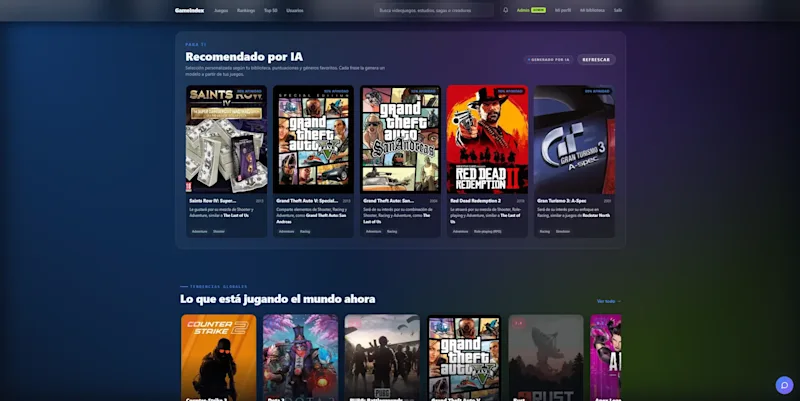Click Shooter tag on Saints Row card

[x=219, y=232]
